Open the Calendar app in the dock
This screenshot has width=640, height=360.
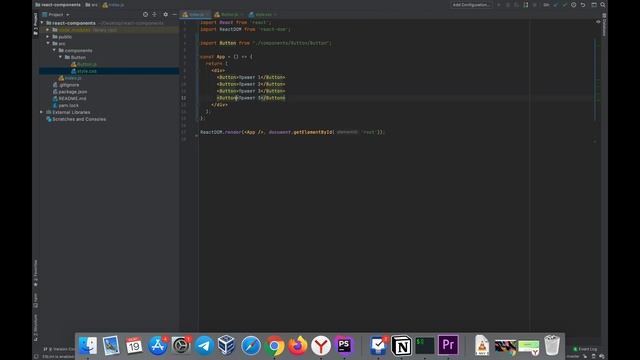[134, 345]
